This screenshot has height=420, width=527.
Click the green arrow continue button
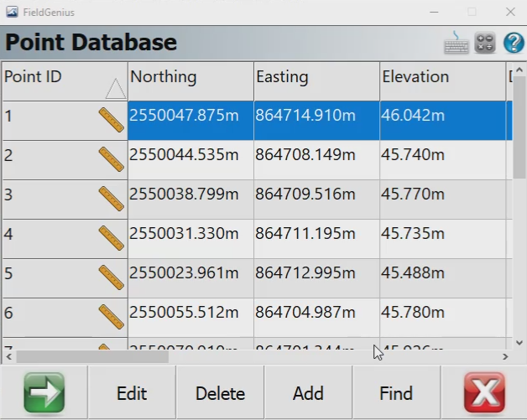tap(44, 393)
